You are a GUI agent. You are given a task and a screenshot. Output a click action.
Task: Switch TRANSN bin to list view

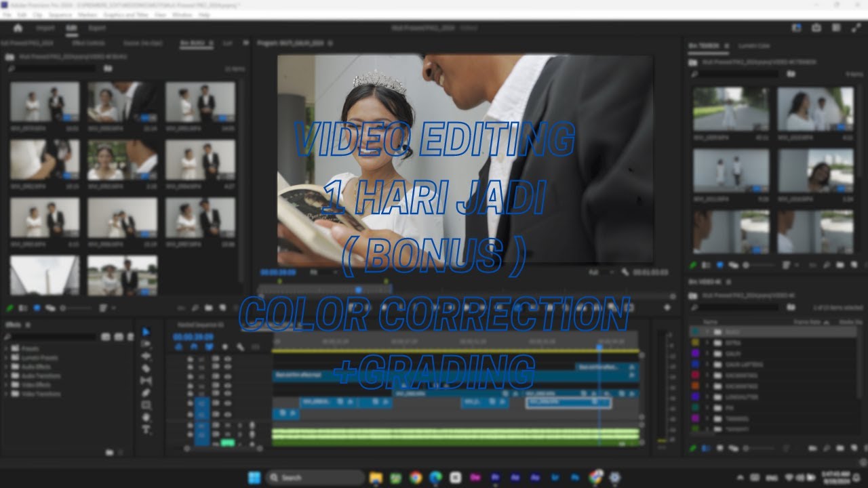[x=706, y=265]
